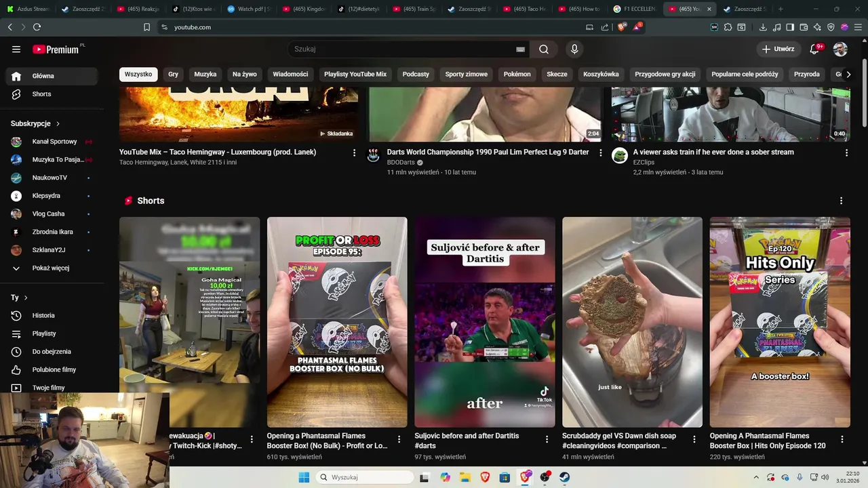Image resolution: width=868 pixels, height=488 pixels.
Task: Select the Muzyka filter chip
Action: [x=205, y=74]
